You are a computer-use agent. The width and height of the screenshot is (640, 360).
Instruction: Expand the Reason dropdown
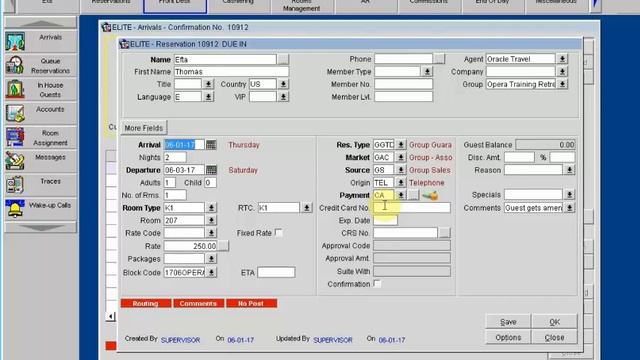point(569,170)
